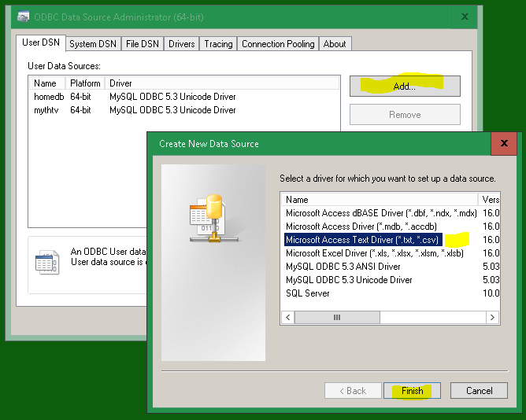The image size is (526, 420).
Task: Click the data source wizard graphic icon
Action: pyautogui.click(x=213, y=218)
